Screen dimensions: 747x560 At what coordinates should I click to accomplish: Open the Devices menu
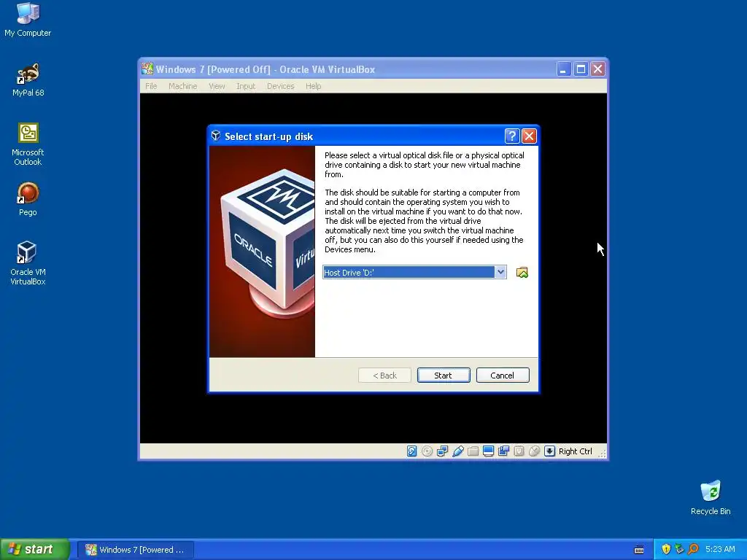pos(281,86)
